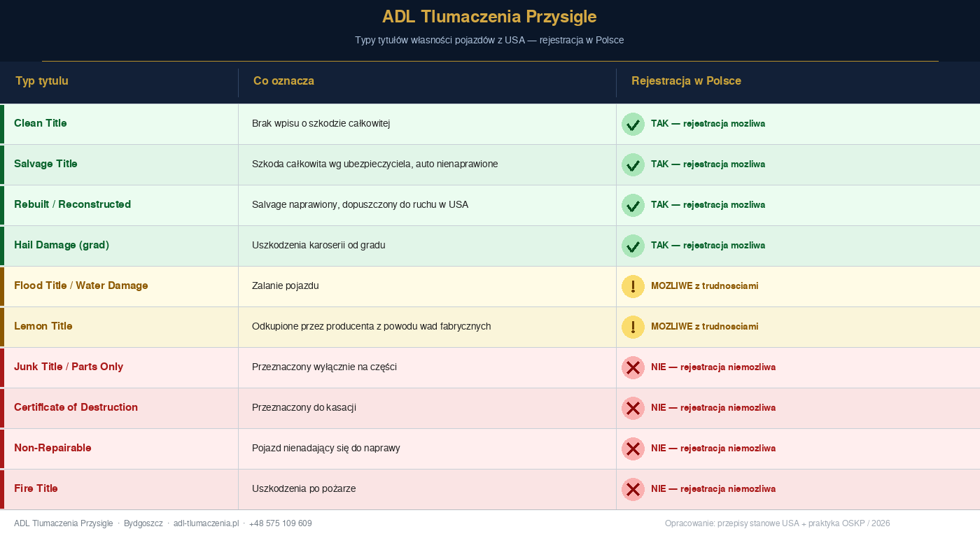Click the checkmark icon in Rebuilt / Reconstructed row
980x543 pixels.
point(633,206)
